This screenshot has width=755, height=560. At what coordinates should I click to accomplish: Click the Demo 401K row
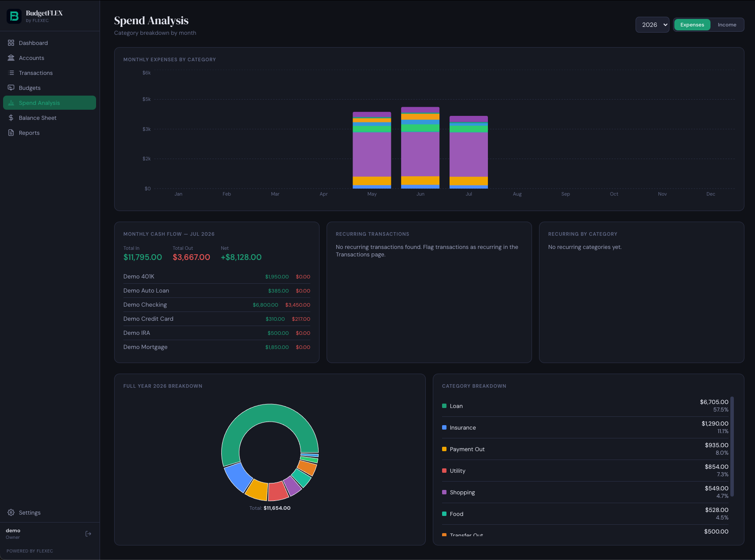click(217, 277)
